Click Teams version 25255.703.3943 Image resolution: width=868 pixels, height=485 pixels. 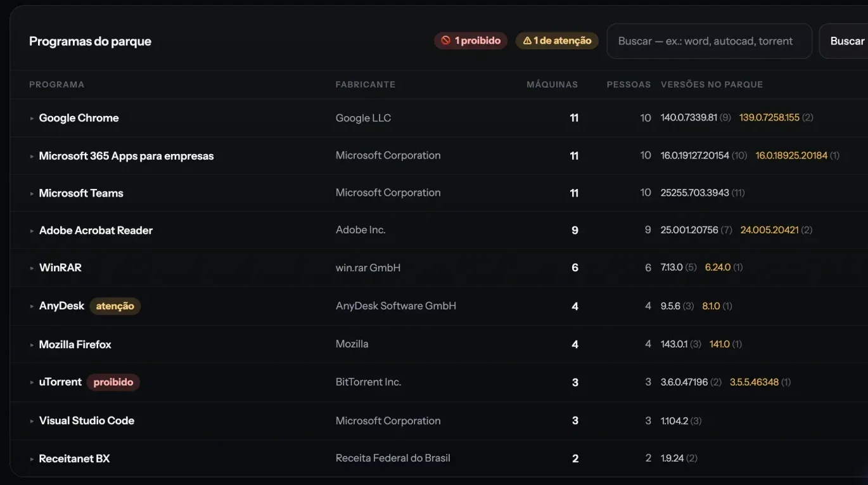click(x=695, y=193)
